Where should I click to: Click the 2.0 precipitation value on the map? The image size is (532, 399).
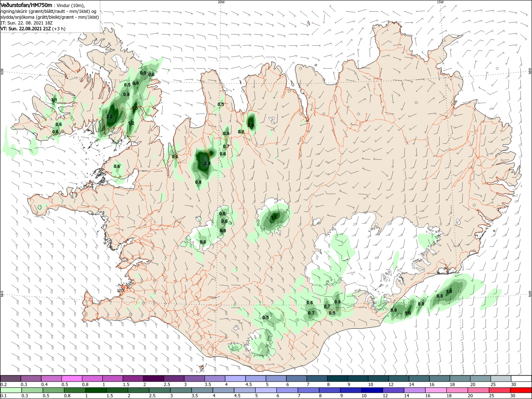[x=251, y=125]
